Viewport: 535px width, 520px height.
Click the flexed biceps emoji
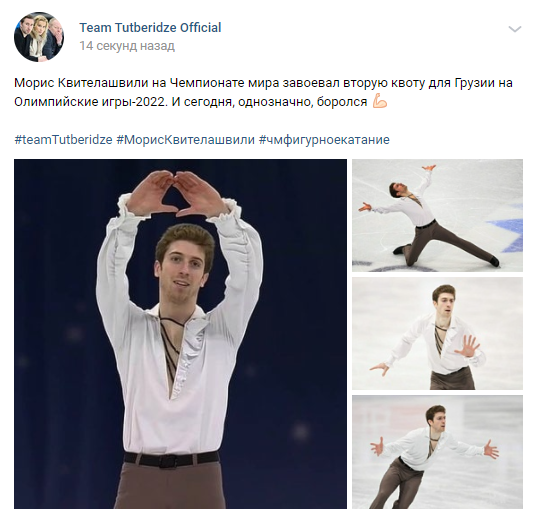380,102
